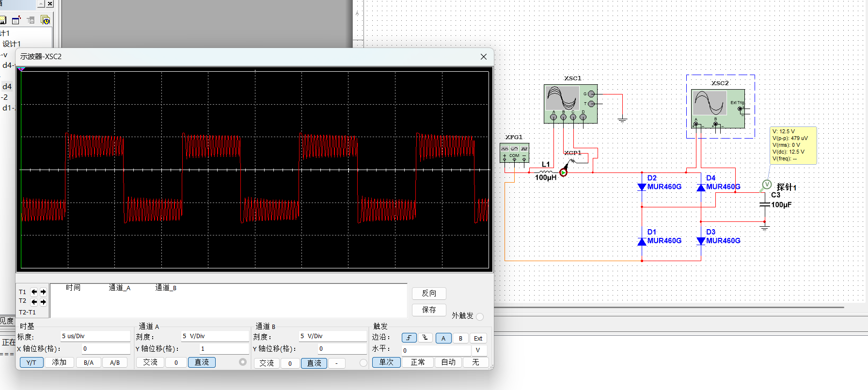Select trigger source A
Screen dimensions: 868x390
tap(443, 338)
